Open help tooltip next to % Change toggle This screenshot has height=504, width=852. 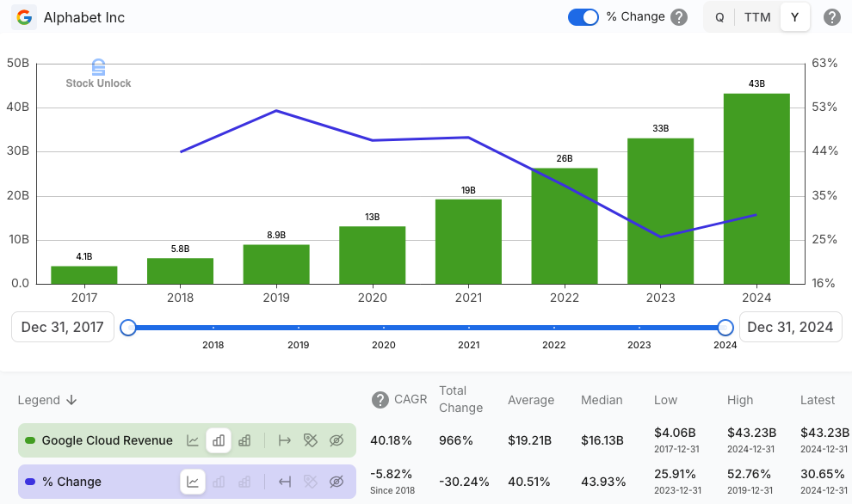click(x=679, y=17)
